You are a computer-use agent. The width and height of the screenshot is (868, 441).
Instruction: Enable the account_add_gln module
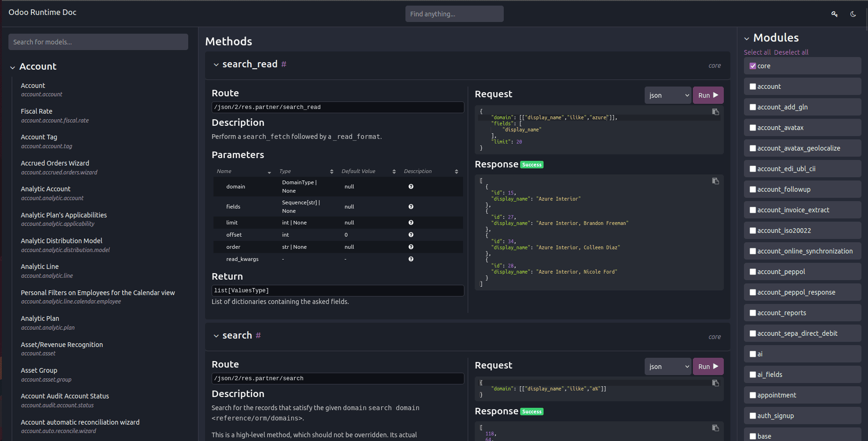[x=753, y=107]
